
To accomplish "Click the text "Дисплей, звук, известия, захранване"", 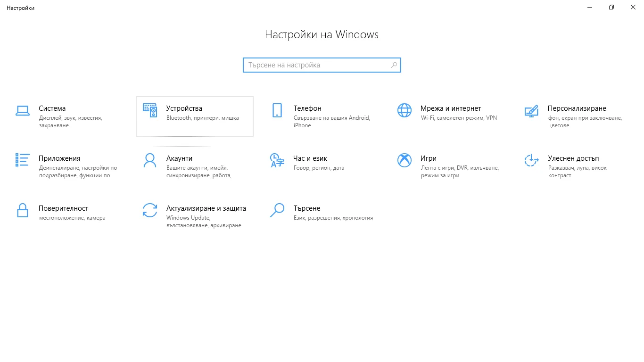I will tap(70, 122).
